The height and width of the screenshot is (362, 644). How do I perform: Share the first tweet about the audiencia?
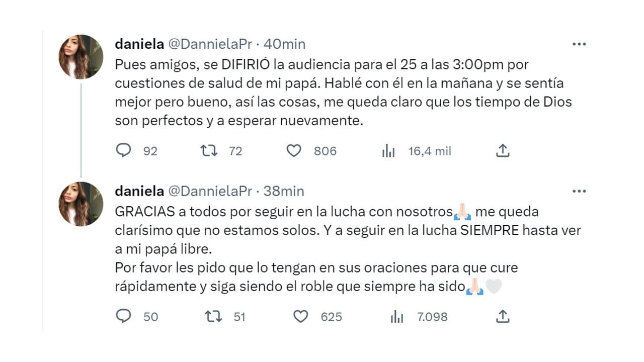[x=503, y=151]
